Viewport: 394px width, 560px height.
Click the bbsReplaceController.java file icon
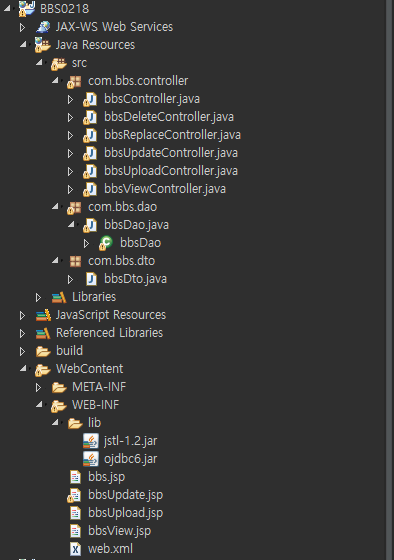(x=90, y=135)
